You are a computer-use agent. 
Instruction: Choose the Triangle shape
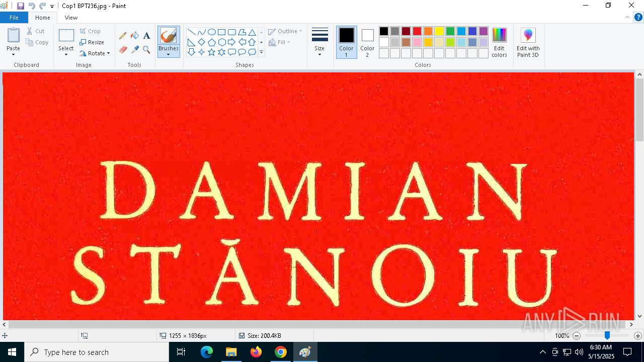pos(252,32)
